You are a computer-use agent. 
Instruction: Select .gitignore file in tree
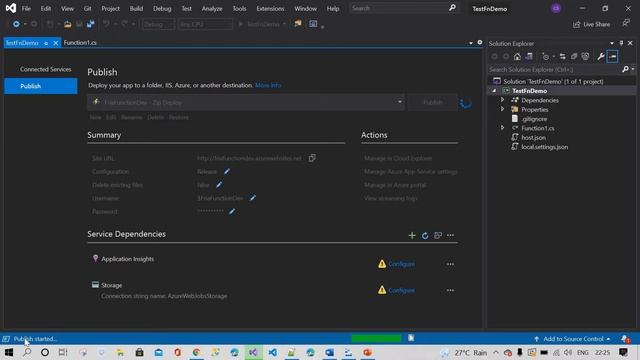534,119
